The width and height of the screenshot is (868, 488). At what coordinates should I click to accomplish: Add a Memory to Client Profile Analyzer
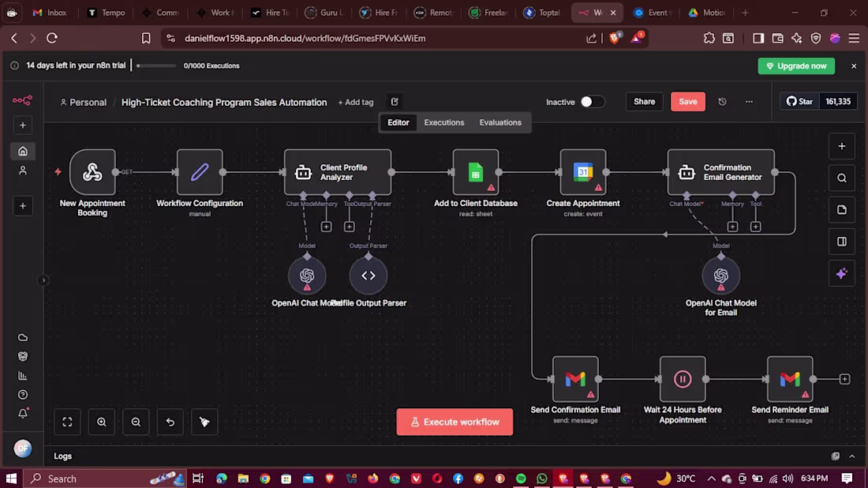[x=326, y=227]
